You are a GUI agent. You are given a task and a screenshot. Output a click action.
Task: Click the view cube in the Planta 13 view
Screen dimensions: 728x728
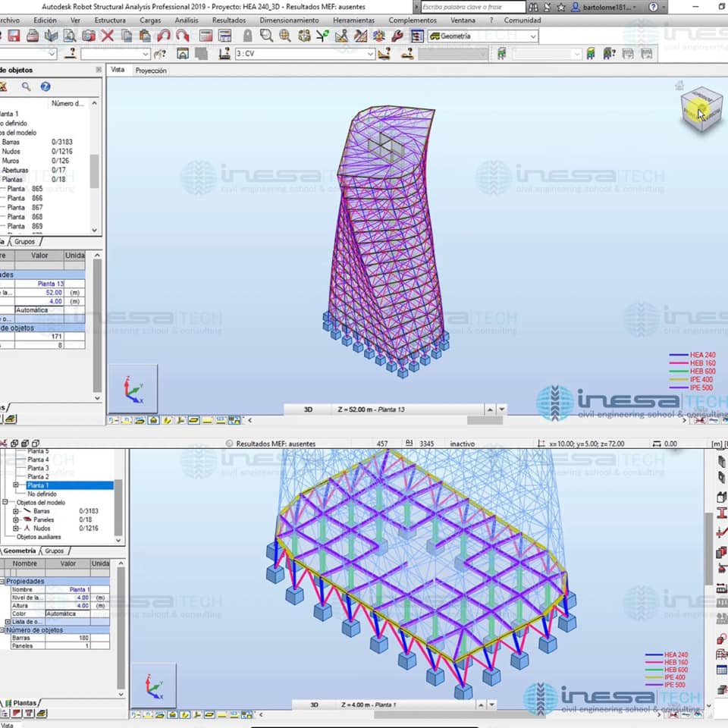click(701, 109)
